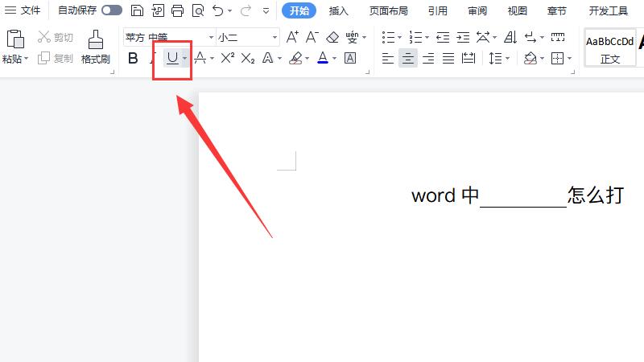Click the increase font size A+ icon
Image resolution: width=644 pixels, height=362 pixels.
292,37
